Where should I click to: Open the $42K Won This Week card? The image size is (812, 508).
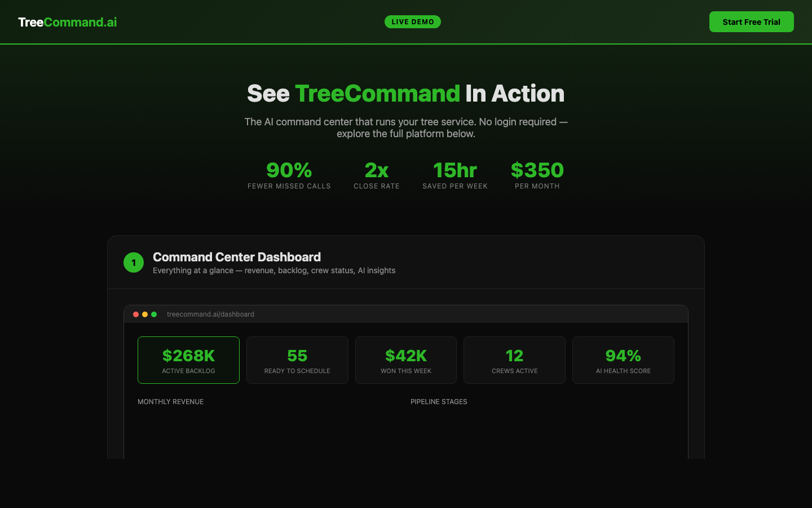point(406,360)
